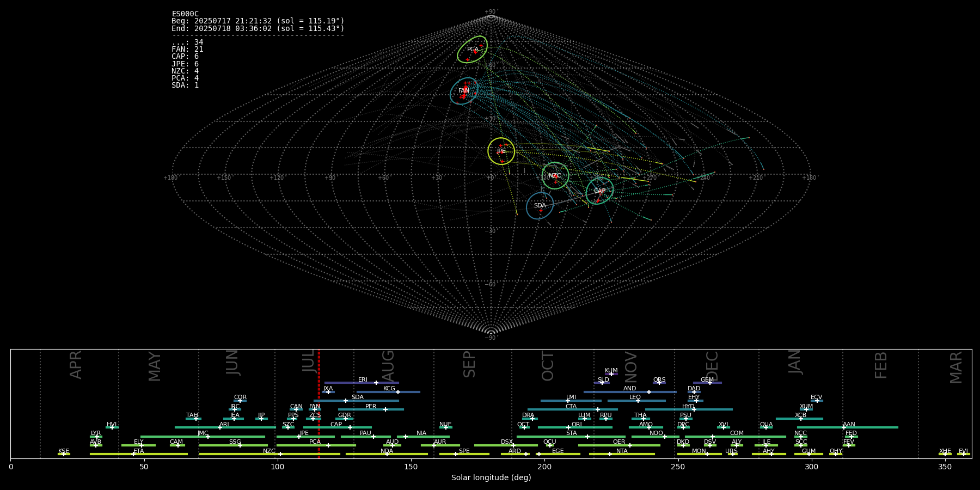980x490 pixels.
Task: Click the DEC month label in timeline
Action: (x=712, y=366)
